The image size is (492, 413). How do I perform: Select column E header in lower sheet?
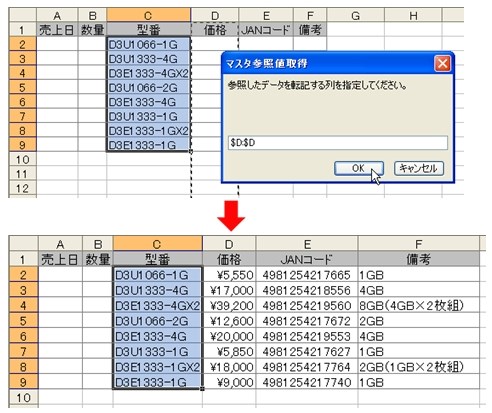point(307,244)
